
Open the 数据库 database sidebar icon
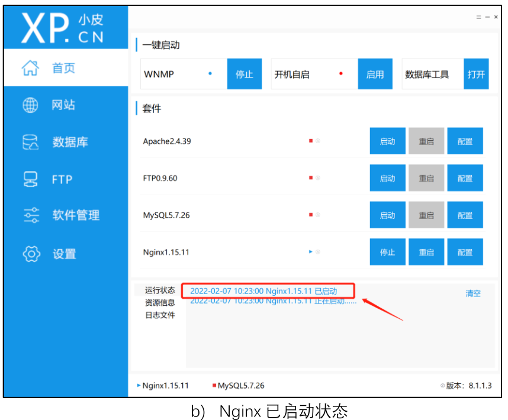click(x=30, y=142)
